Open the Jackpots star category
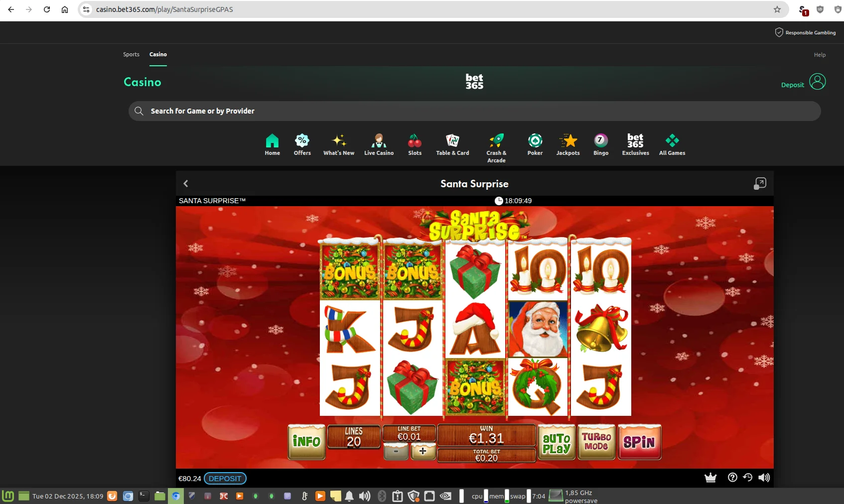844x504 pixels. [x=568, y=145]
